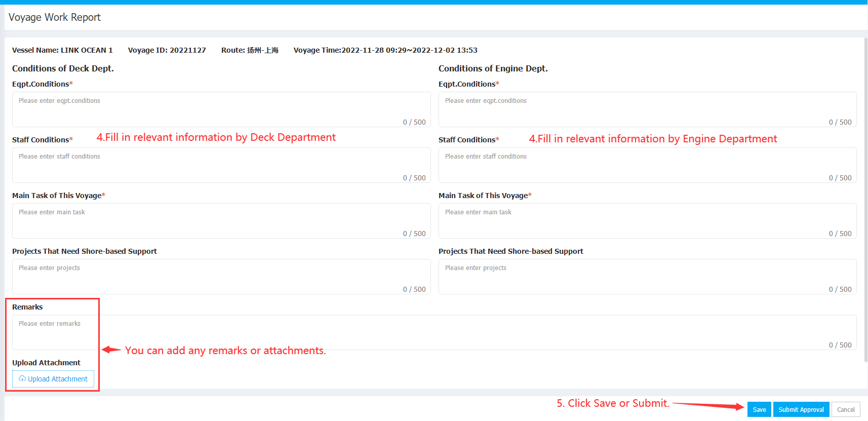Click the Upload Attachment button

[x=53, y=379]
